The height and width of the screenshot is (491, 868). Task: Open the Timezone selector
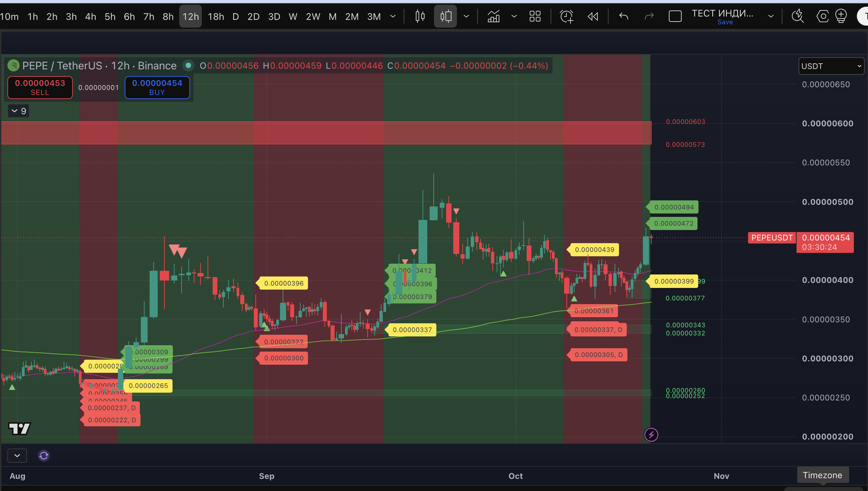823,475
